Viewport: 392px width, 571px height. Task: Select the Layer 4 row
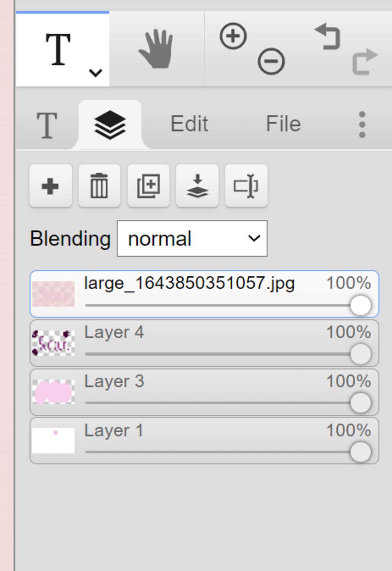[204, 343]
